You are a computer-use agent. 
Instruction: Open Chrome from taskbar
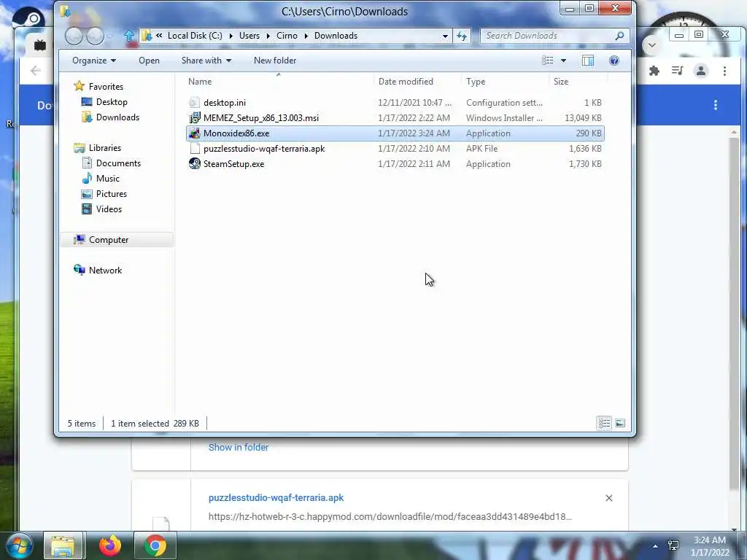pos(155,545)
